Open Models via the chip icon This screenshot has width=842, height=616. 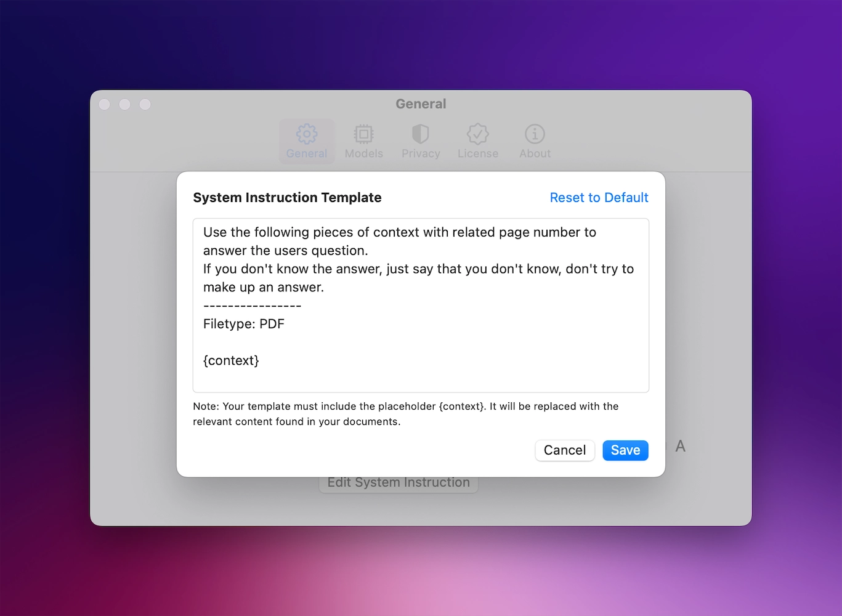[363, 134]
